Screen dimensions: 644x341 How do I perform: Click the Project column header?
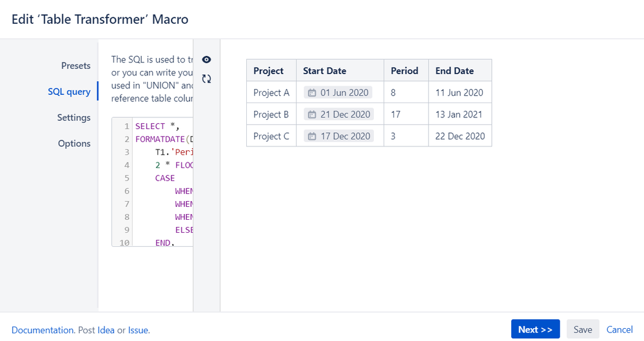coord(269,71)
